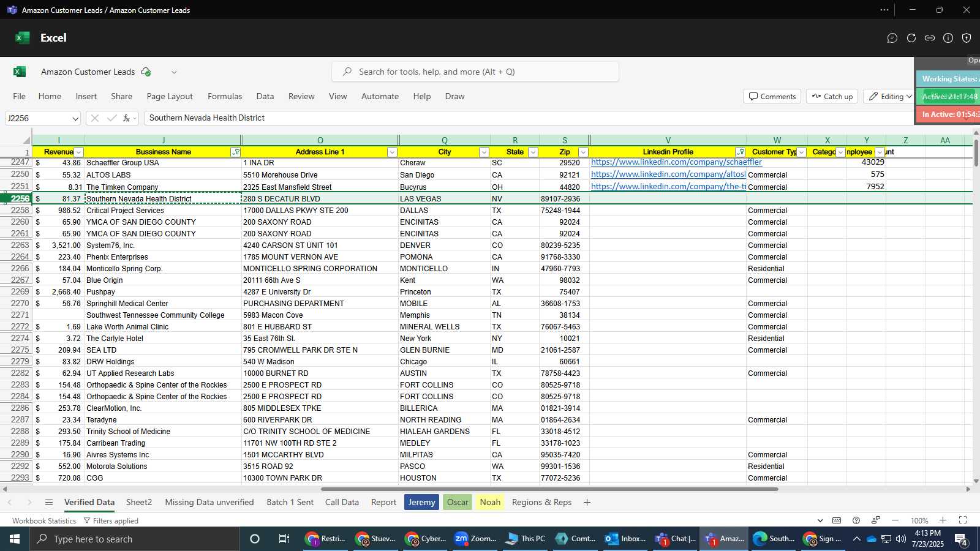Viewport: 980px width, 551px height.
Task: Click the full screen view icon
Action: coord(963,520)
